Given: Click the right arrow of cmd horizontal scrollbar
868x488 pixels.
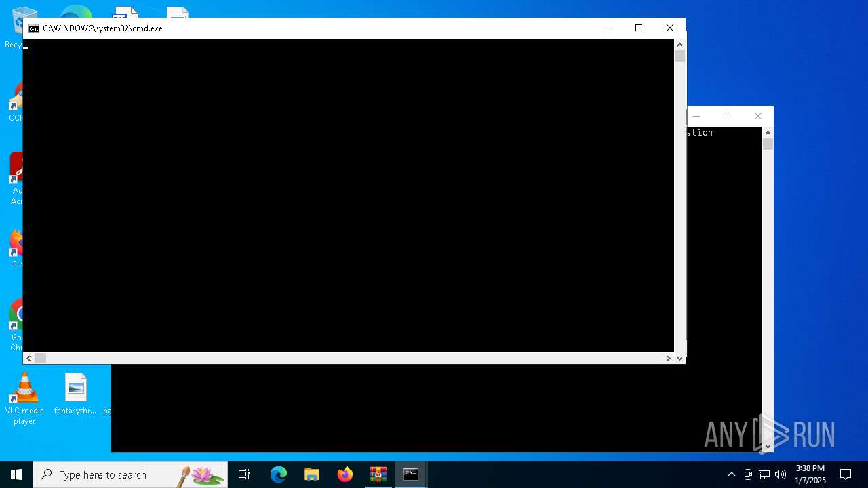Looking at the screenshot, I should pyautogui.click(x=668, y=358).
